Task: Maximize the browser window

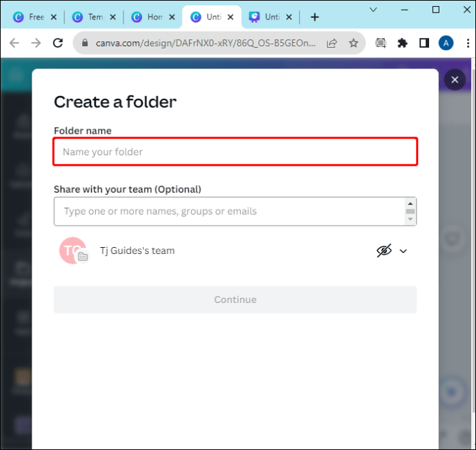Action: pyautogui.click(x=435, y=10)
